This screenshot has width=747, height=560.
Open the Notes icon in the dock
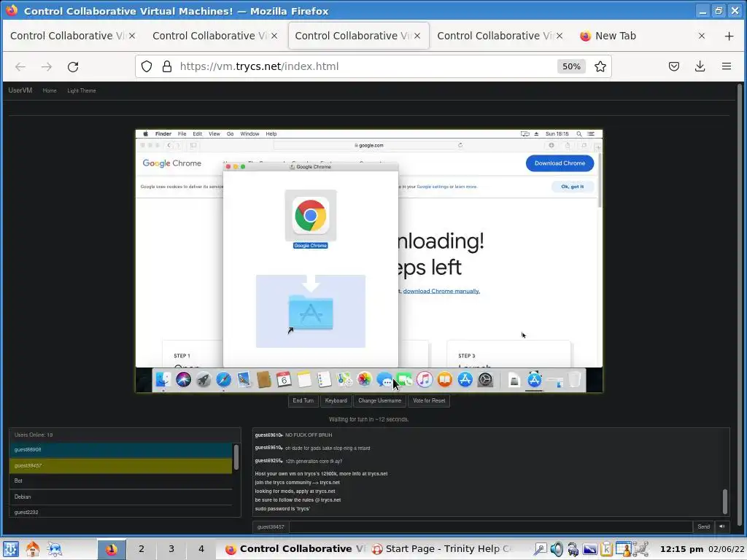point(304,379)
